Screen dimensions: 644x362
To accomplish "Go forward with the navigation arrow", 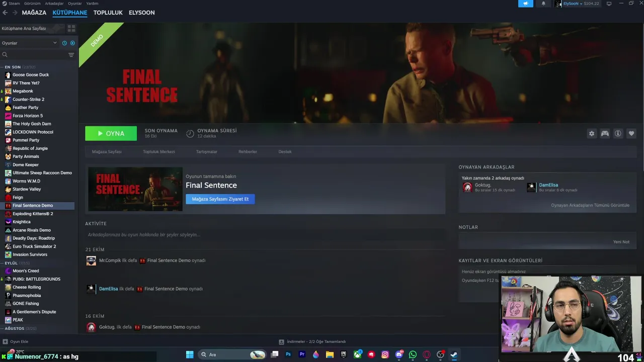I will [x=15, y=13].
